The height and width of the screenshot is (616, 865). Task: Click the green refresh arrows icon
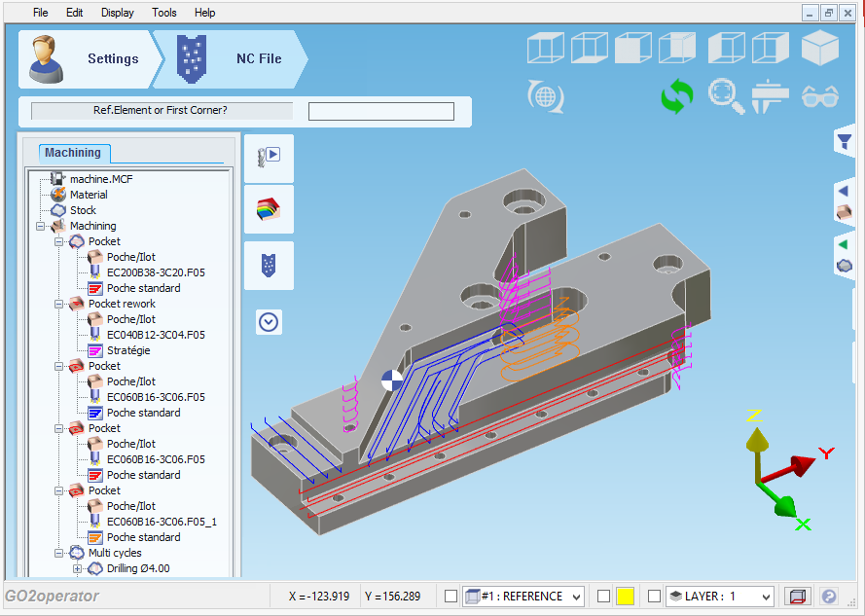point(676,96)
